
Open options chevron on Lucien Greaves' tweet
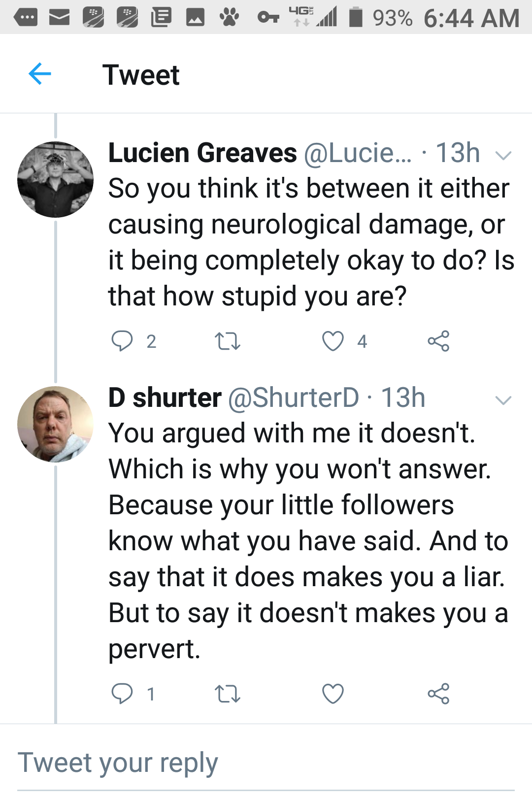coord(503,156)
